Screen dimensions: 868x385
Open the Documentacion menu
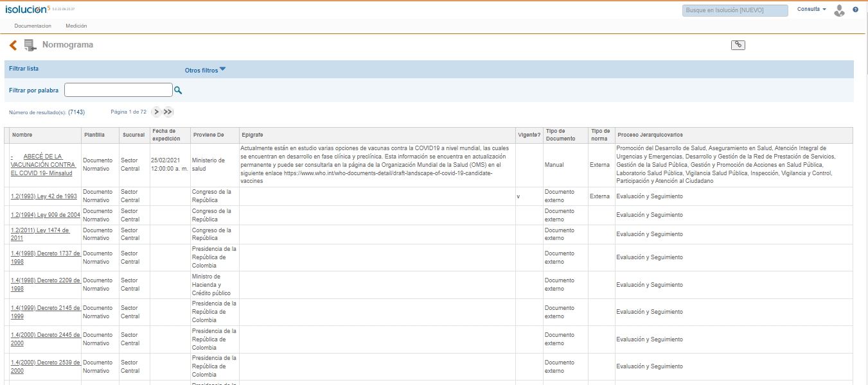pos(33,26)
